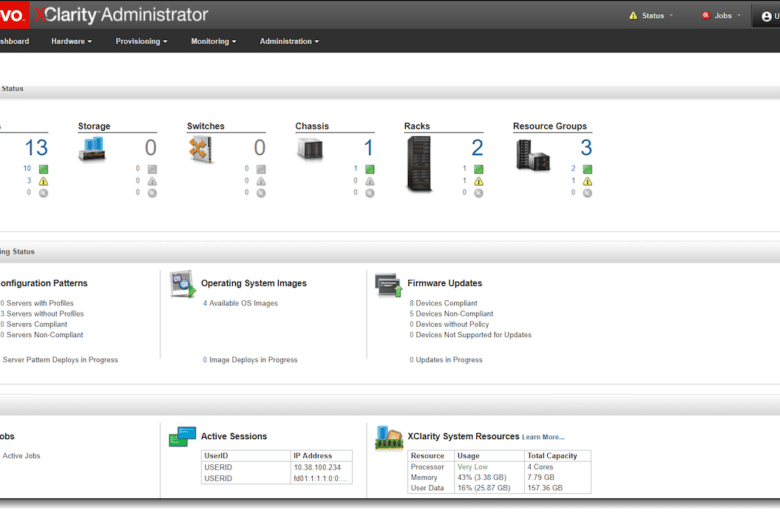This screenshot has height=516, width=780.
Task: Click the Firmware Updates heading
Action: (x=445, y=283)
